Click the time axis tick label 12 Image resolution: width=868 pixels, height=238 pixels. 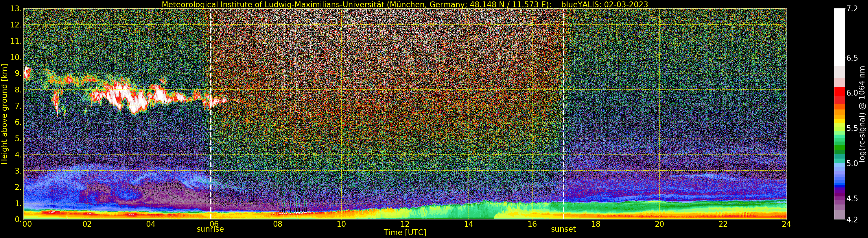click(405, 224)
